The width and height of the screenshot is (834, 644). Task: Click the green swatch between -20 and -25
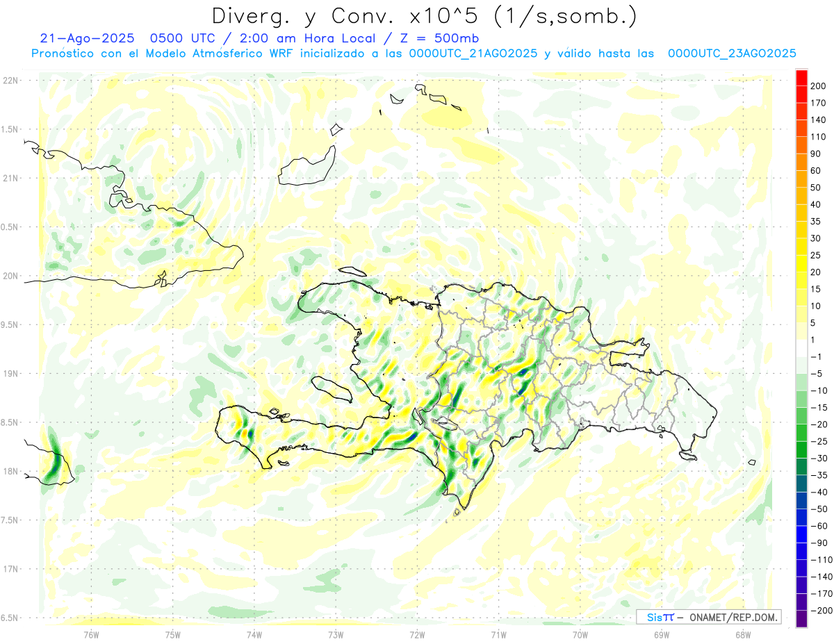tap(801, 433)
